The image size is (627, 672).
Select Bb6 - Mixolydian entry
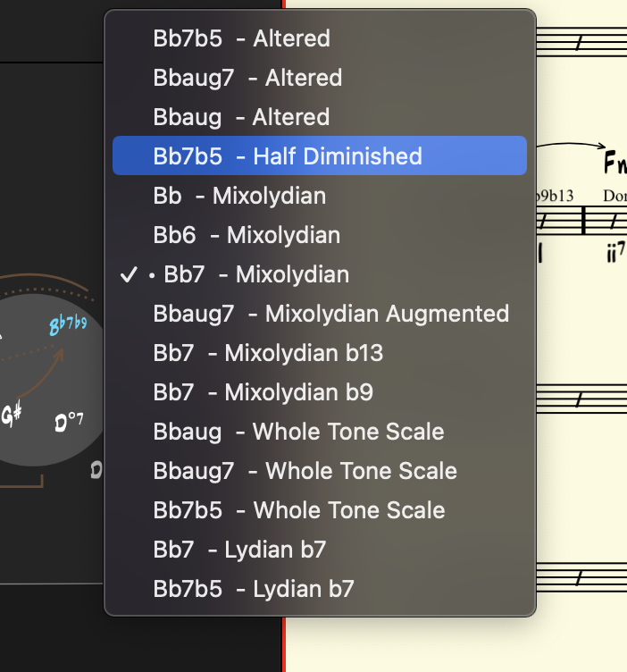click(x=247, y=235)
